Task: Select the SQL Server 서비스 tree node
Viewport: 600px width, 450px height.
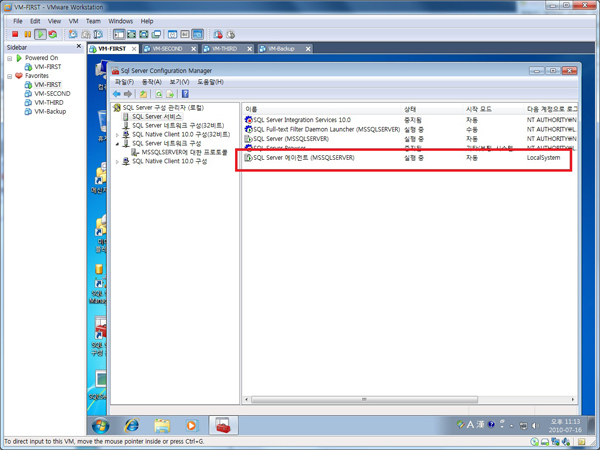Action: click(x=157, y=117)
